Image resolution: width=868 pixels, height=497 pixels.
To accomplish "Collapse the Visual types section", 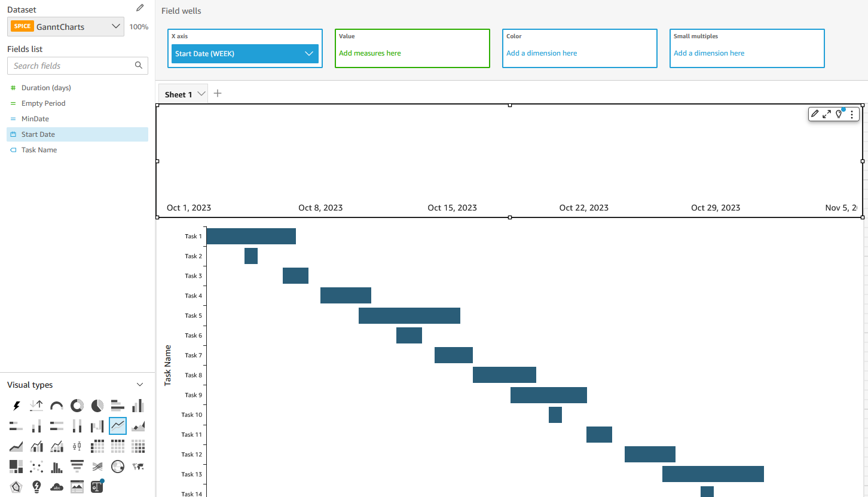I will pyautogui.click(x=140, y=385).
